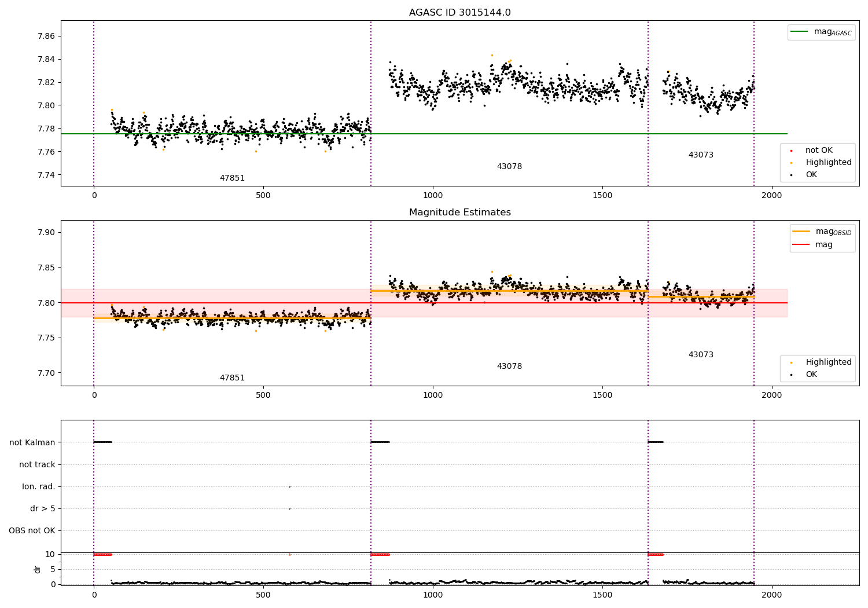868x608 pixels.
Task: Click the 7.82 tick label in top plot
Action: pyautogui.click(x=46, y=82)
